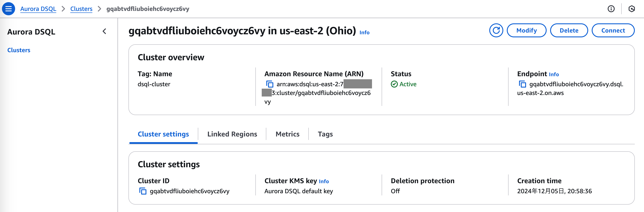Screen dimensions: 644x212
Task: Open the hamburger navigation menu
Action: 9,9
